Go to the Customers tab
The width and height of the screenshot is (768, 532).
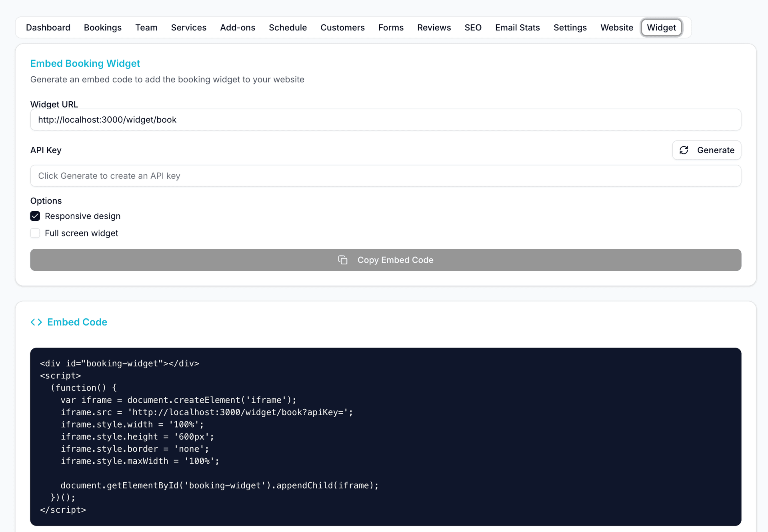click(342, 27)
